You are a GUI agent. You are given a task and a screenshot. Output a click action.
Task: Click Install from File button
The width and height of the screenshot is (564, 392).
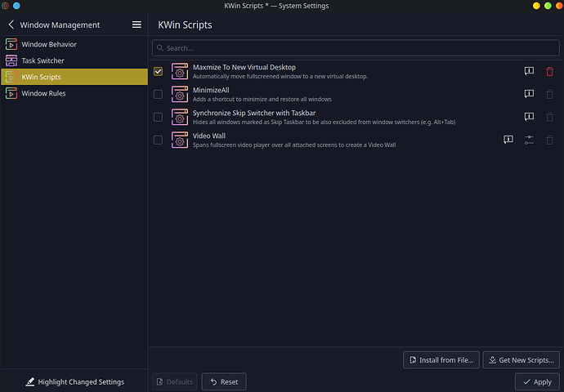coord(441,359)
